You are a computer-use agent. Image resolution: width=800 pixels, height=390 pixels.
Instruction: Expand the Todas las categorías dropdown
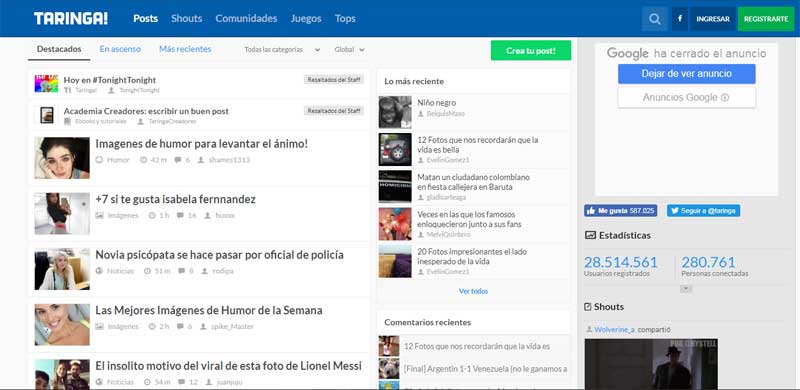pos(282,50)
